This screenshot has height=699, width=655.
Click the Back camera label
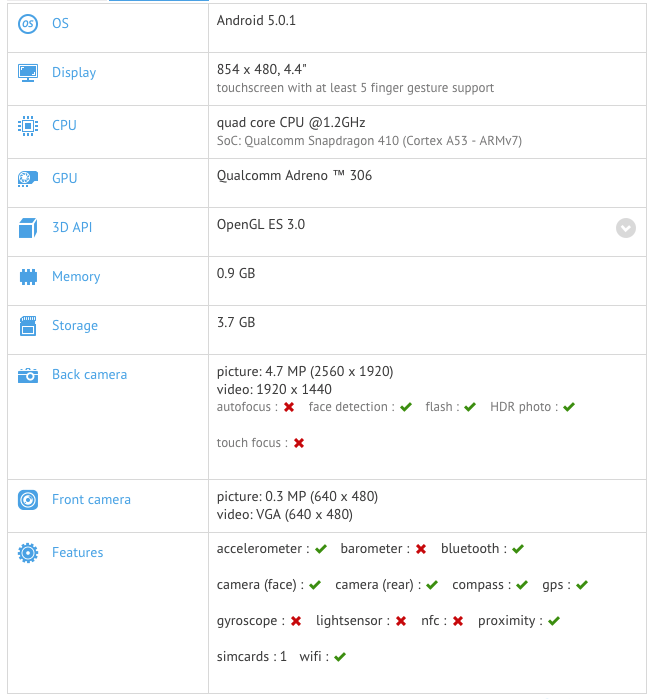[89, 375]
